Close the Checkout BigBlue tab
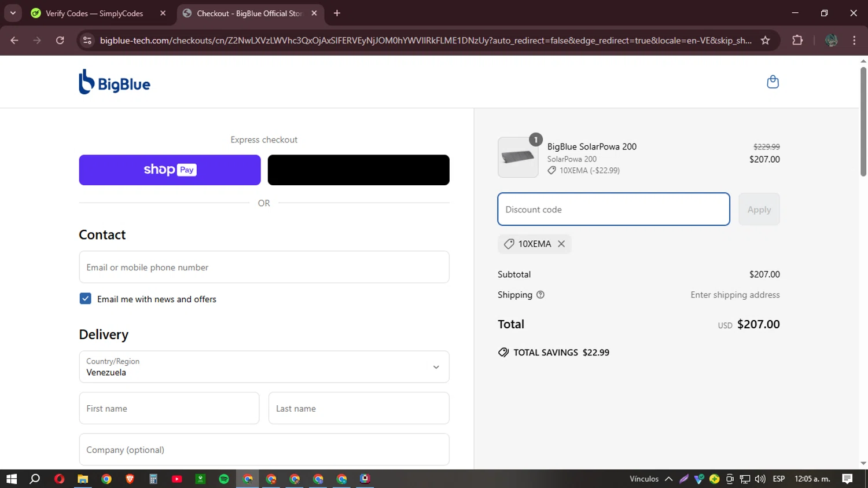 coord(314,13)
